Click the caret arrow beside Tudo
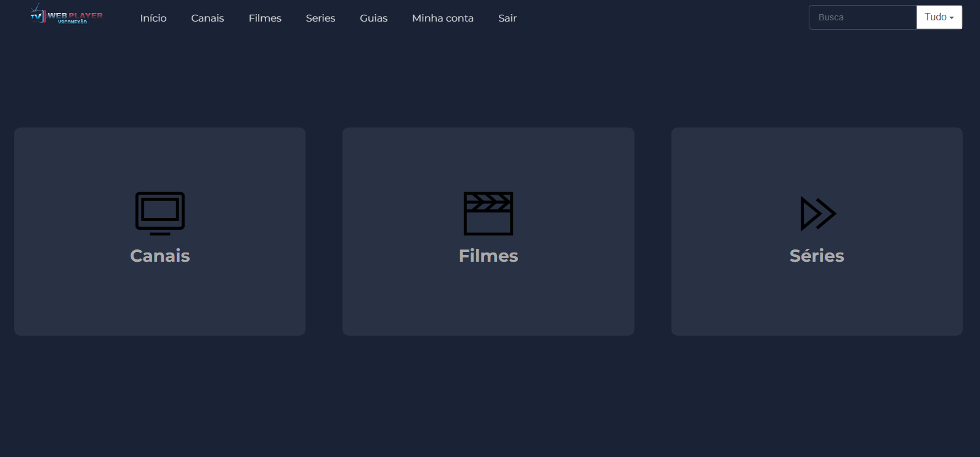Viewport: 980px width, 457px height. [952, 18]
